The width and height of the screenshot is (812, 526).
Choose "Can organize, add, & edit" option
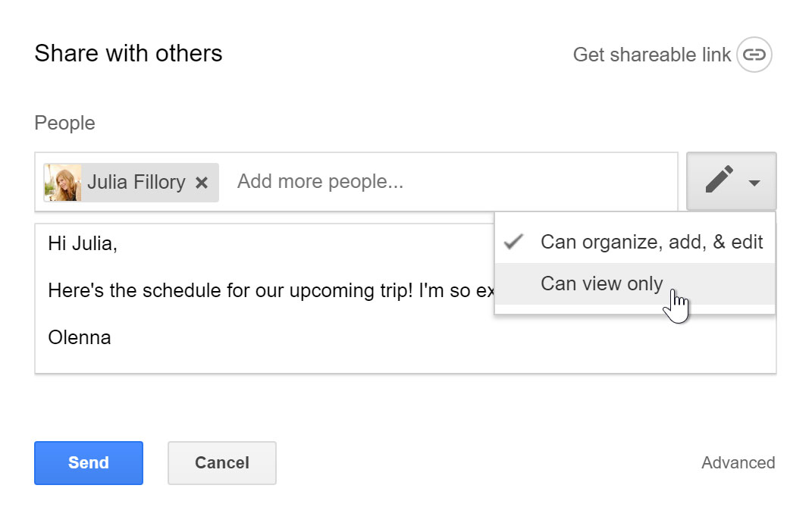(x=651, y=242)
